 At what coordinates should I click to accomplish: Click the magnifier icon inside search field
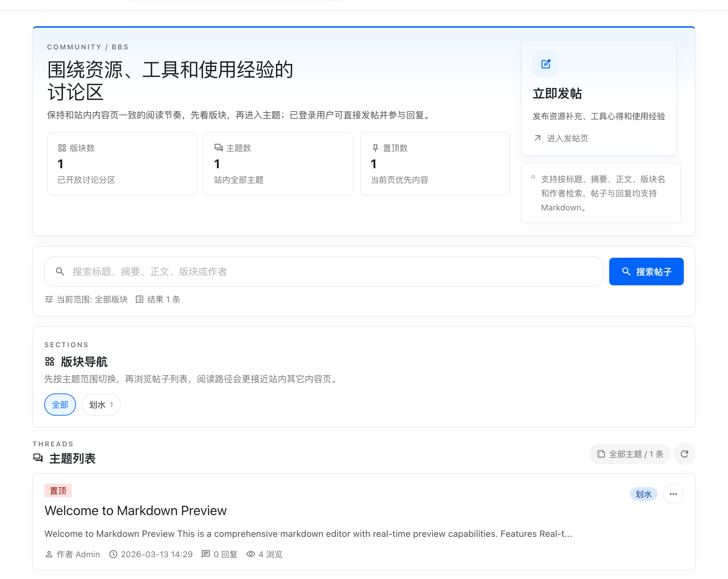point(60,272)
